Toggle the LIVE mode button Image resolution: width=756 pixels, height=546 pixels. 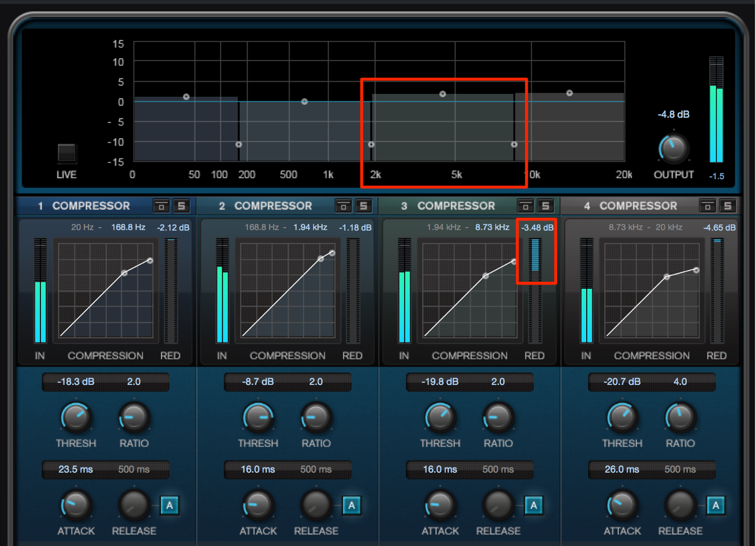[x=67, y=153]
